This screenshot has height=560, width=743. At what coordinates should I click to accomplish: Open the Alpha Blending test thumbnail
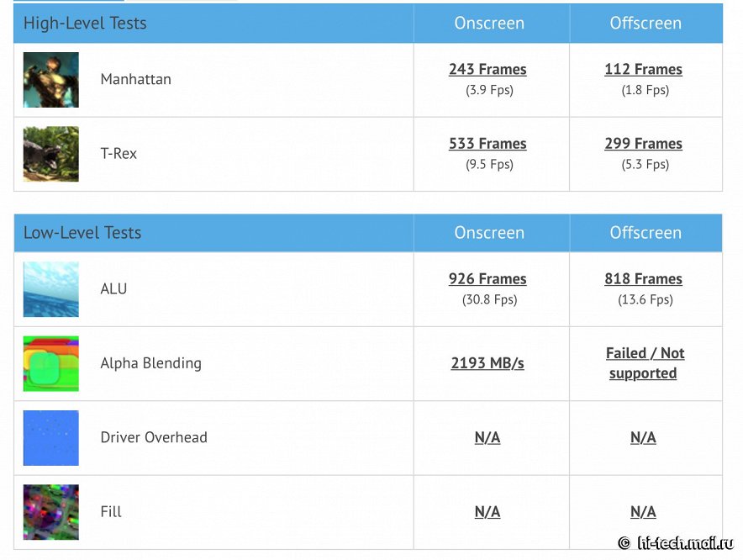pyautogui.click(x=51, y=364)
